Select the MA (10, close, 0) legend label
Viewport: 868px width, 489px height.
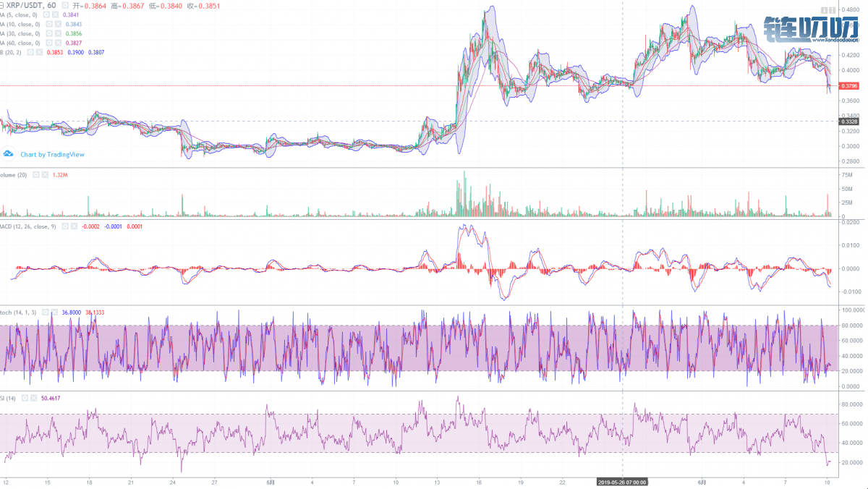20,24
